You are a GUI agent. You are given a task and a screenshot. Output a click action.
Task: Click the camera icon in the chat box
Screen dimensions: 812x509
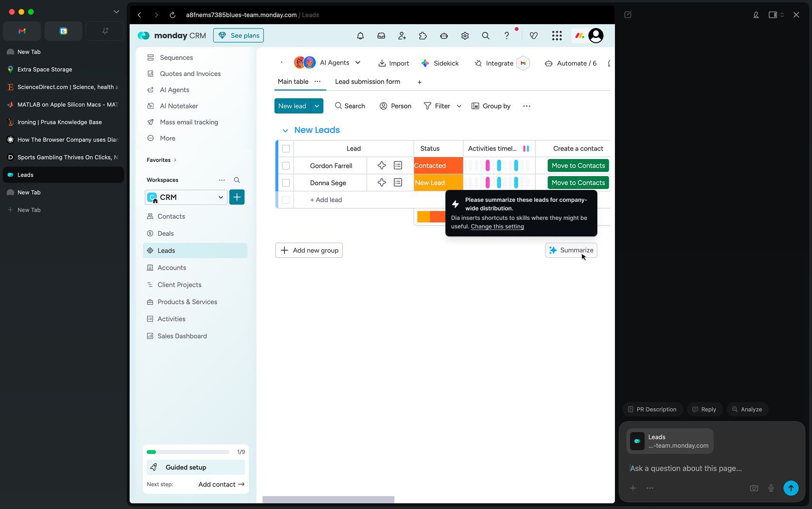tap(754, 488)
